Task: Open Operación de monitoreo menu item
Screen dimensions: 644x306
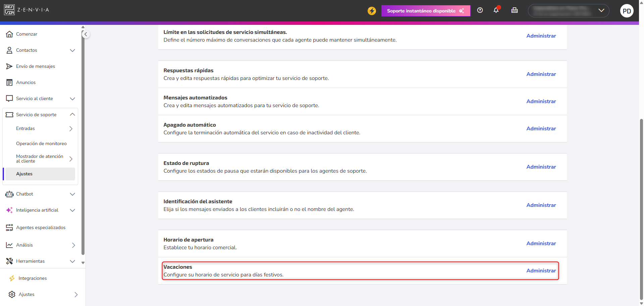Action: (x=41, y=144)
